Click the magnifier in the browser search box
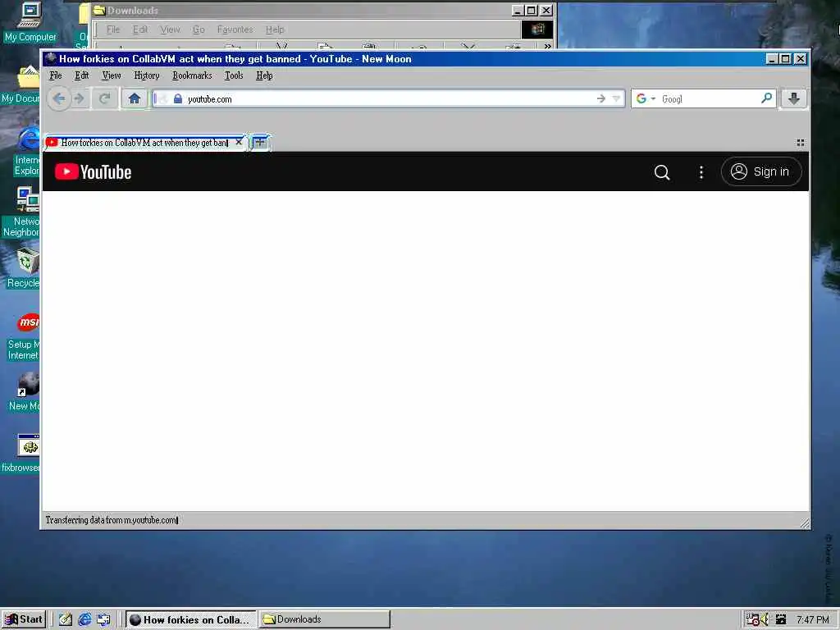This screenshot has height=630, width=840. [x=767, y=98]
